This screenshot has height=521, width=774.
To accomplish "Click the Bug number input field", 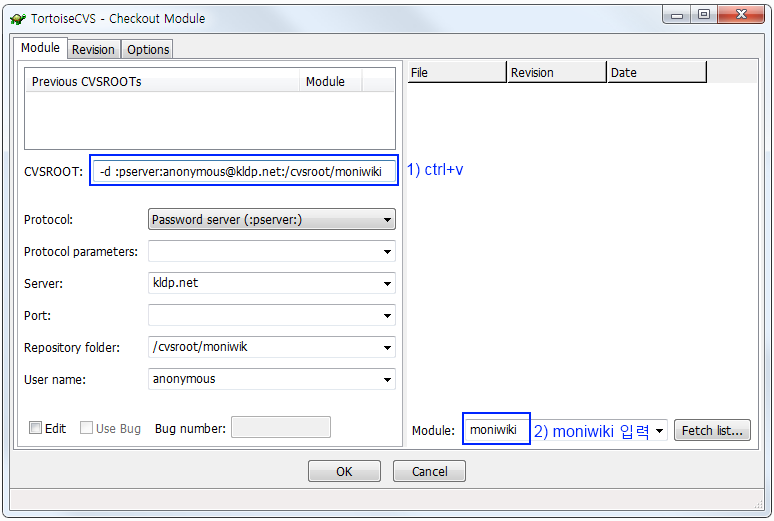I will pos(281,428).
